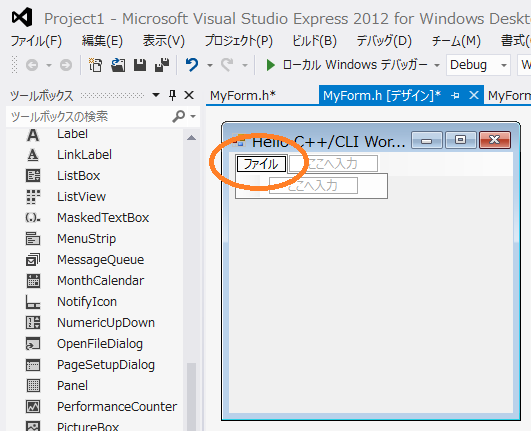
Task: Open the 表示(V) menu
Action: 164,41
